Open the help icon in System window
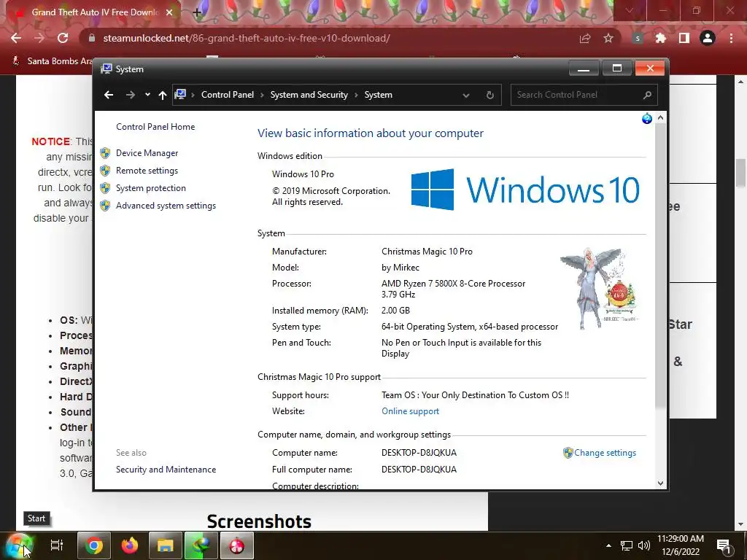 pyautogui.click(x=646, y=118)
